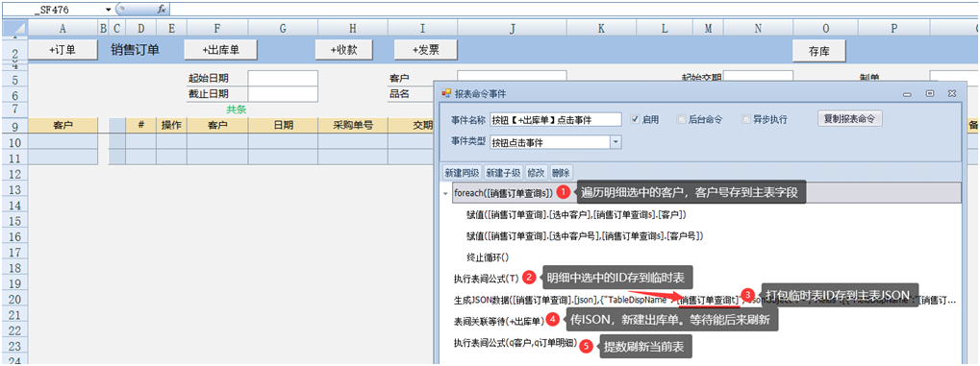
Task: Open the 事件类型 dropdown list
Action: [x=616, y=142]
